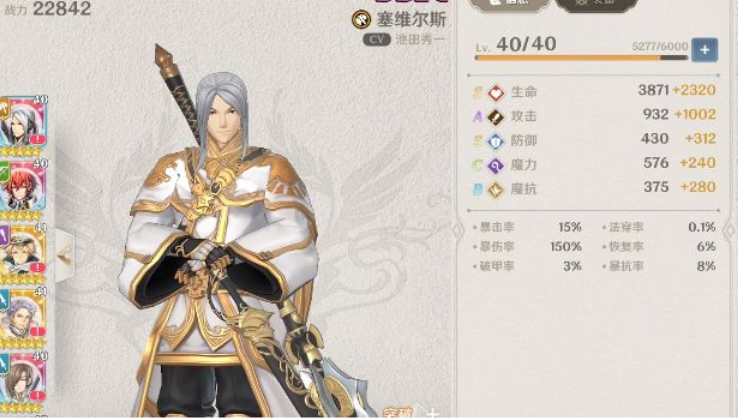Select the red-haired hero portrait
This screenshot has height=418, width=738.
(24, 190)
